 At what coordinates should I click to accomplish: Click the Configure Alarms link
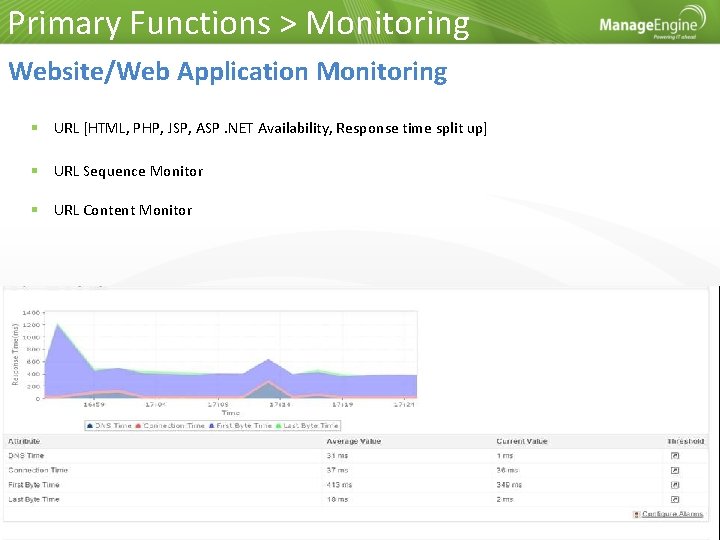[x=672, y=514]
